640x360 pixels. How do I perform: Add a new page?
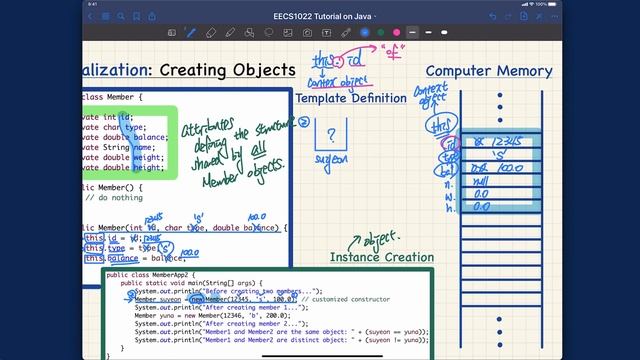click(524, 16)
